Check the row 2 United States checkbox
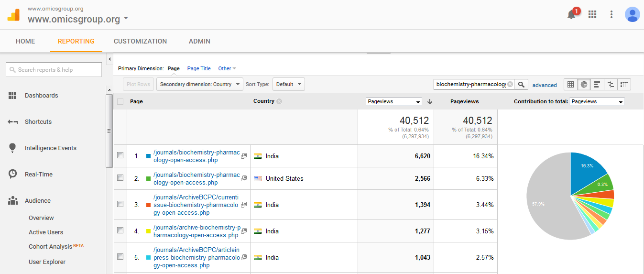This screenshot has width=644, height=274. [x=120, y=178]
